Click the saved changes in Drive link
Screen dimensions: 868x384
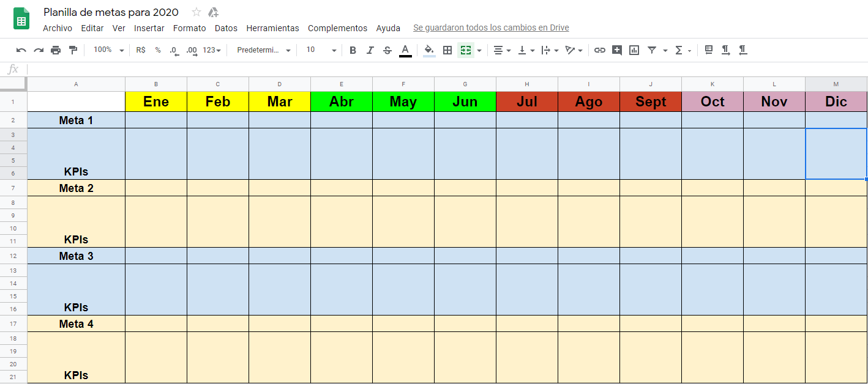[x=491, y=28]
